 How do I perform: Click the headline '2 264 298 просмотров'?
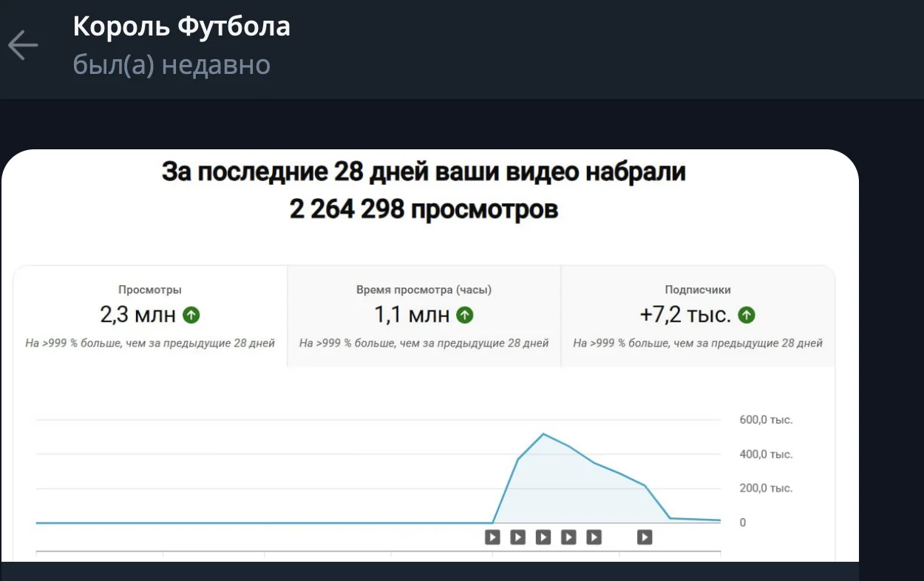[x=424, y=209]
